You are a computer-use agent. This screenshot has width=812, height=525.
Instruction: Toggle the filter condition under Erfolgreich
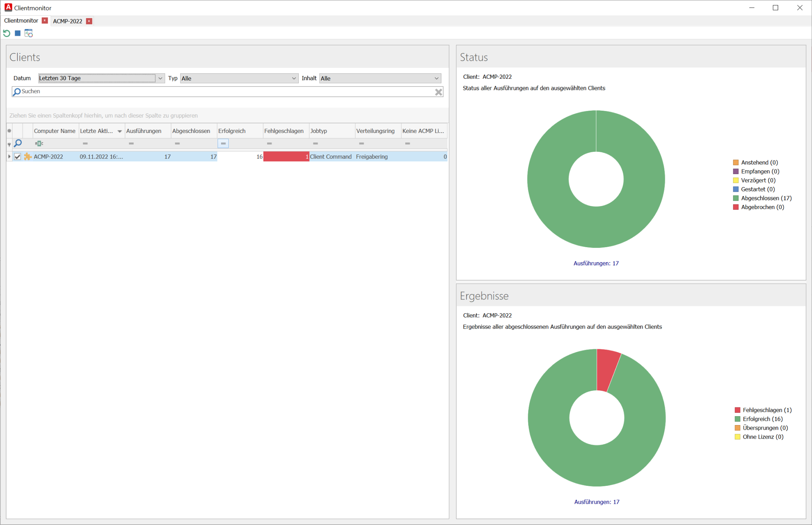pyautogui.click(x=223, y=143)
